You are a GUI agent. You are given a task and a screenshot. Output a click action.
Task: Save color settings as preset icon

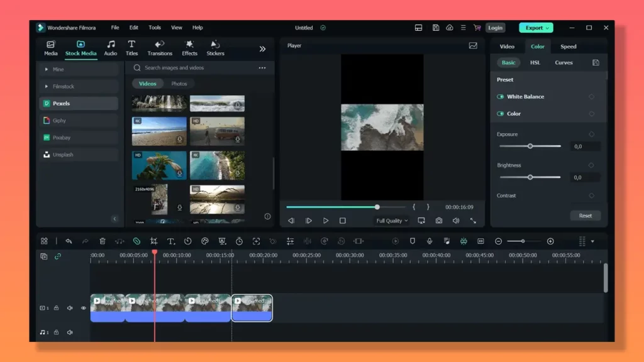(x=596, y=63)
